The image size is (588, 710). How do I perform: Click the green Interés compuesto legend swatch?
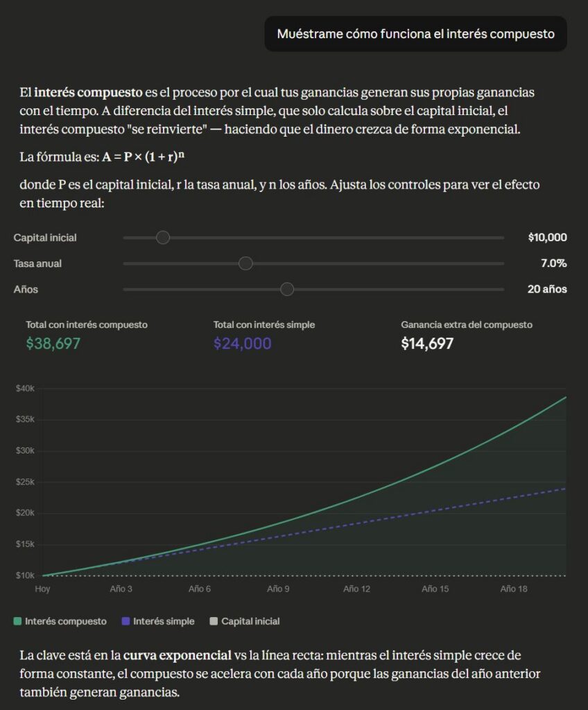[x=17, y=621]
